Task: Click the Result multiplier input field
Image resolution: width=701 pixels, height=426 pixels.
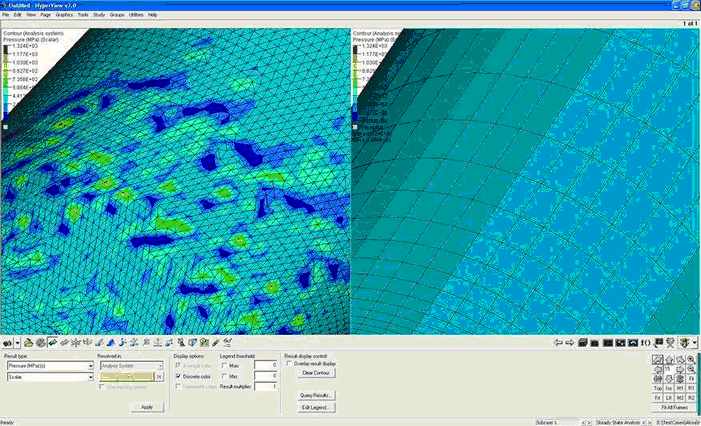Action: coord(265,386)
